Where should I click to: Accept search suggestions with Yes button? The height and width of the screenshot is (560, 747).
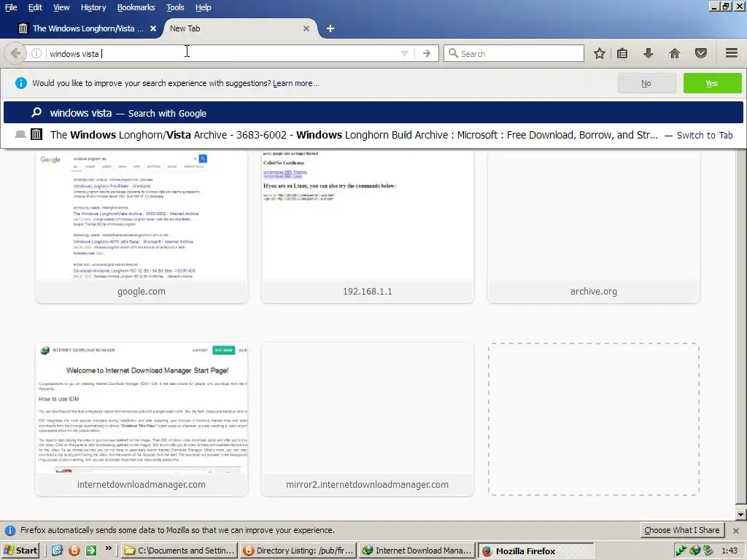point(712,83)
